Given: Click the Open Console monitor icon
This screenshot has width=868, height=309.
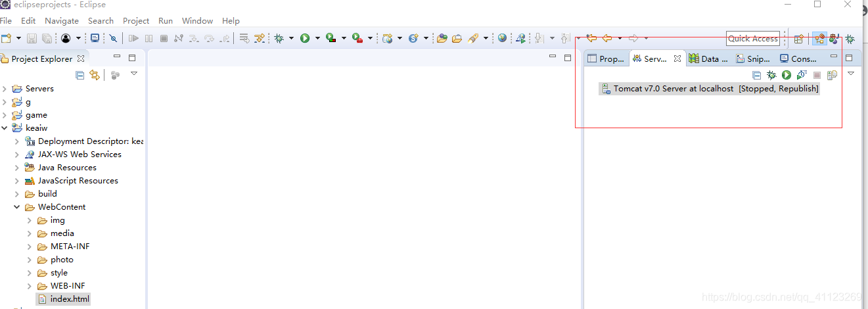Looking at the screenshot, I should [95, 38].
